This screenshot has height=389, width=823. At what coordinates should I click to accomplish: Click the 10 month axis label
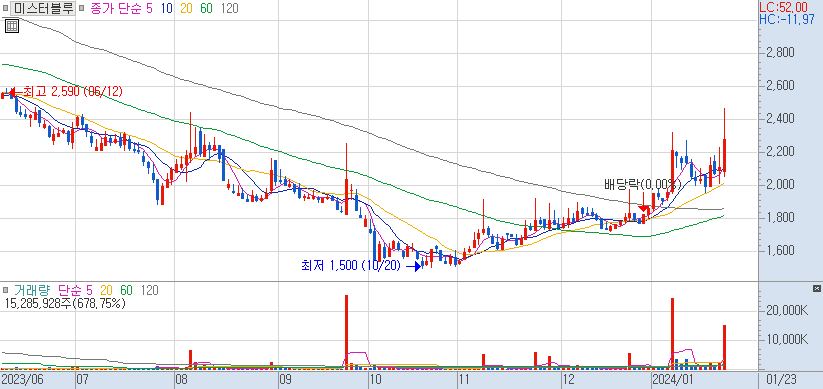click(x=375, y=379)
